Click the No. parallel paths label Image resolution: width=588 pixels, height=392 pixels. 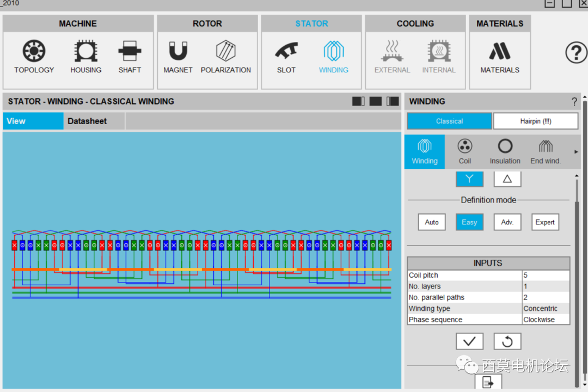click(437, 297)
